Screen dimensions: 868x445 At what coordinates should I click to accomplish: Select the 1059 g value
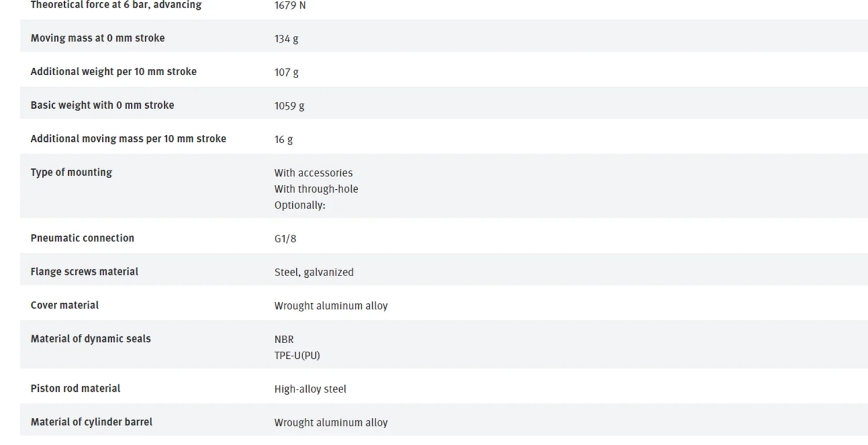click(289, 106)
